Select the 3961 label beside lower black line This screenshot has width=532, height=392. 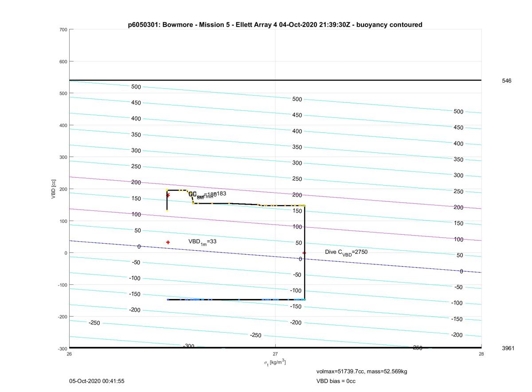point(508,348)
